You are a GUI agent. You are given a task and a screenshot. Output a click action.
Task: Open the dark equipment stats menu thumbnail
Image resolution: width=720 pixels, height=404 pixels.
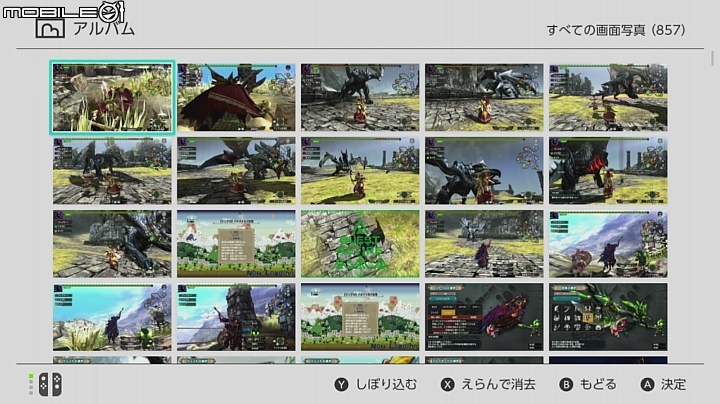click(484, 317)
